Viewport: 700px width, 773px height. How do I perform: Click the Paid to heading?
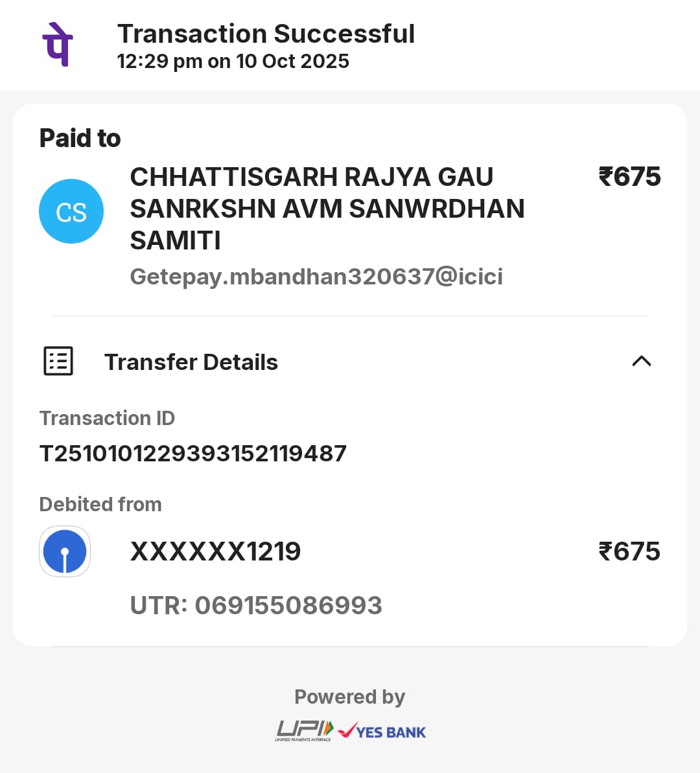(x=80, y=138)
